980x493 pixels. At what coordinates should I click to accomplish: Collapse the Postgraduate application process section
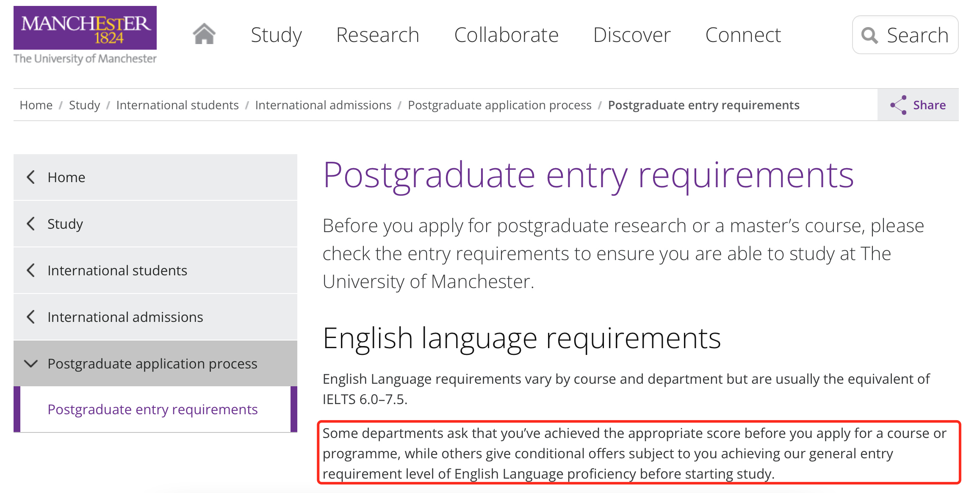click(31, 363)
